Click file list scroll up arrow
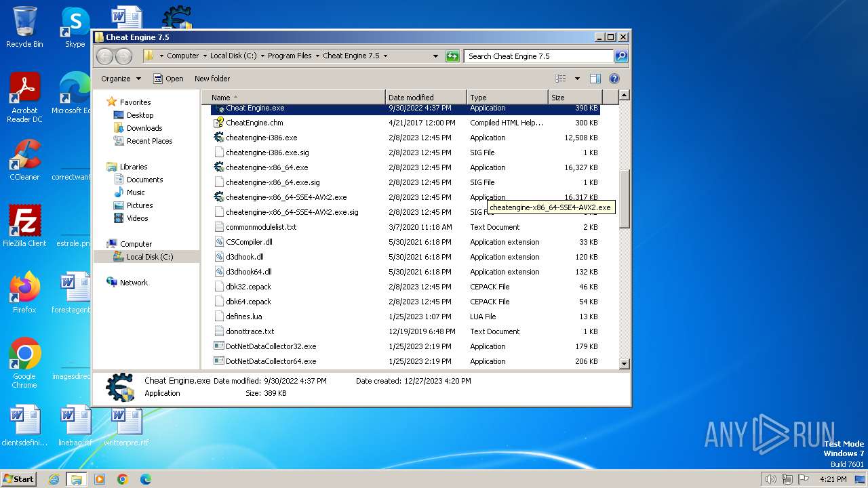The height and width of the screenshot is (488, 868). [x=625, y=96]
